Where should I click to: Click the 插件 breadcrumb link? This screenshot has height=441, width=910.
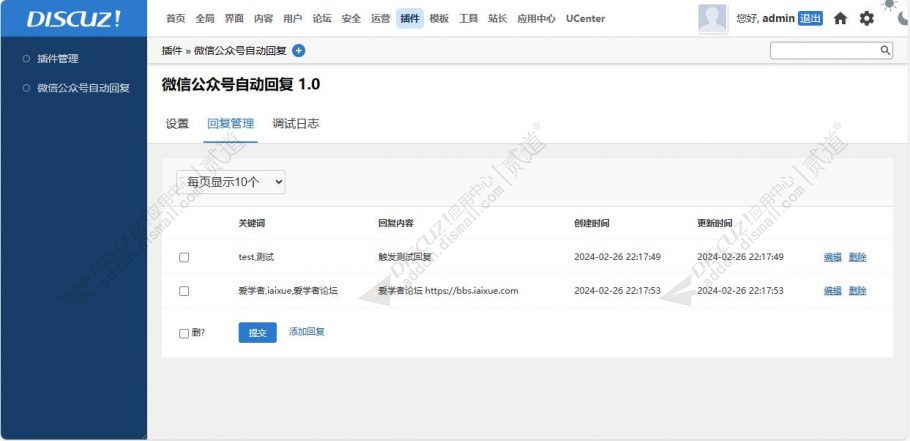coord(172,51)
